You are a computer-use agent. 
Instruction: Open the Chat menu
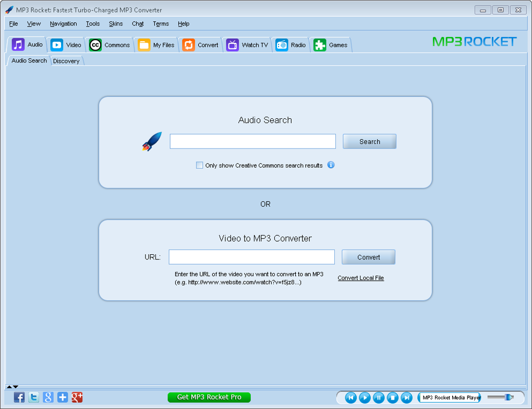(138, 24)
